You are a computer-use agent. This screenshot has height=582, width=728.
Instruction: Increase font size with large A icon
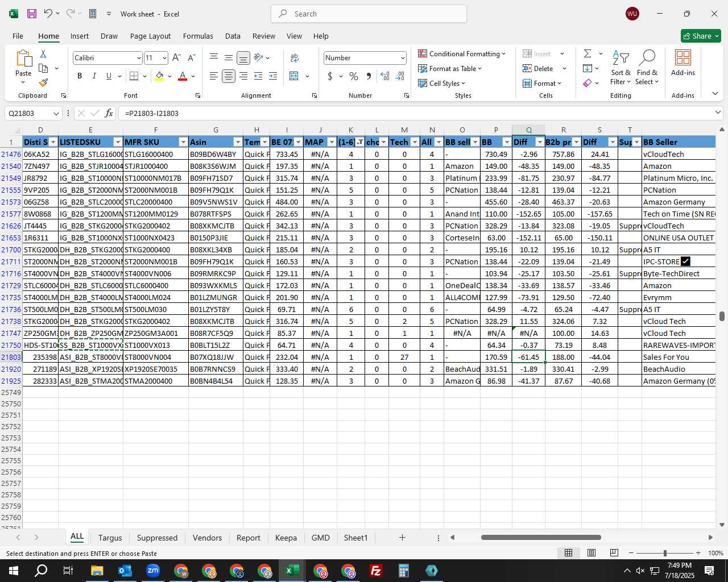[176, 57]
